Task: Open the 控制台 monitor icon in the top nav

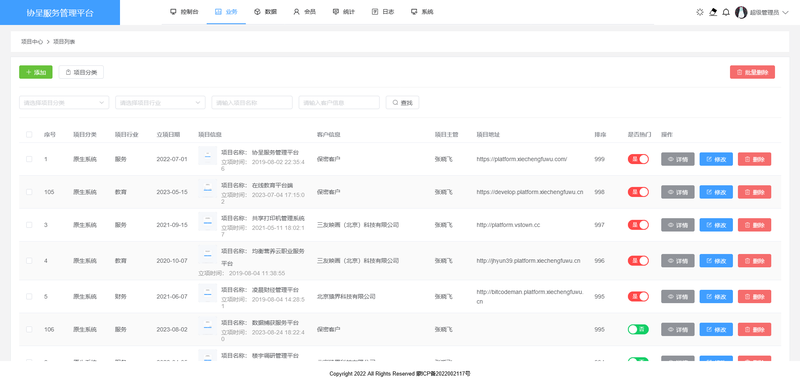Action: click(173, 12)
